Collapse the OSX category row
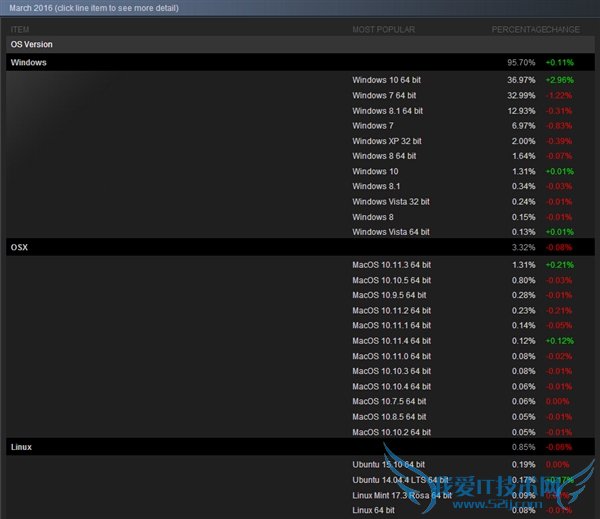This screenshot has width=600, height=519. pyautogui.click(x=300, y=247)
